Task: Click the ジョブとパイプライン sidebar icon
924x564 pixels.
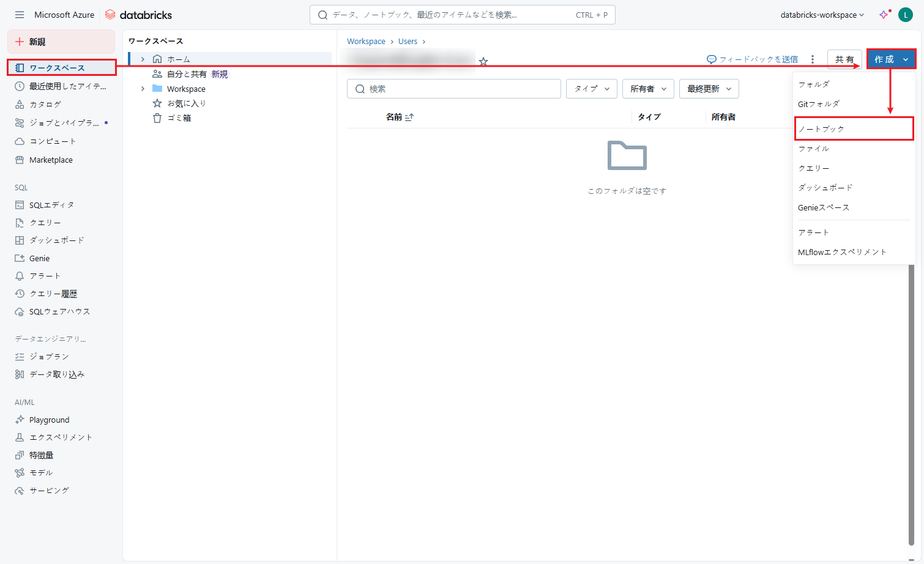Action: (20, 123)
